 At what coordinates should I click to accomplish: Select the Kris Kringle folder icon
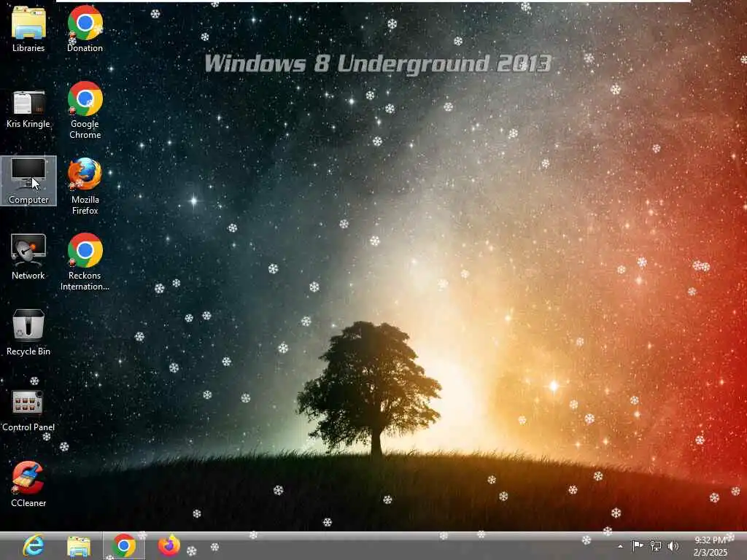coord(28,109)
